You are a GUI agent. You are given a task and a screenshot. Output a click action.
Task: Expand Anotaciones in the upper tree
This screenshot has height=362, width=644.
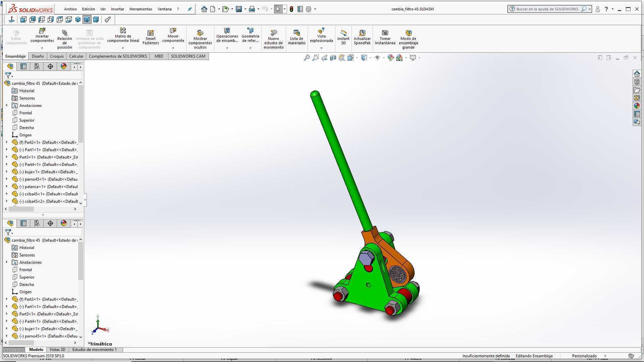tap(7, 105)
